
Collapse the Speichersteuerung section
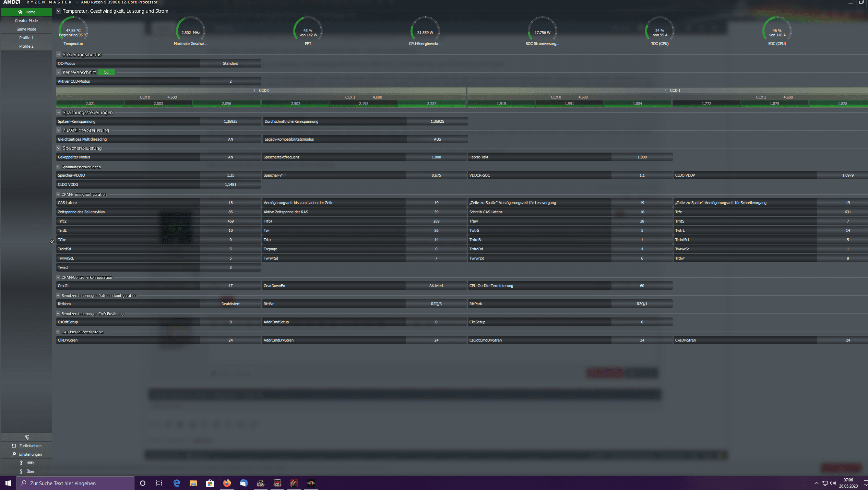click(59, 148)
